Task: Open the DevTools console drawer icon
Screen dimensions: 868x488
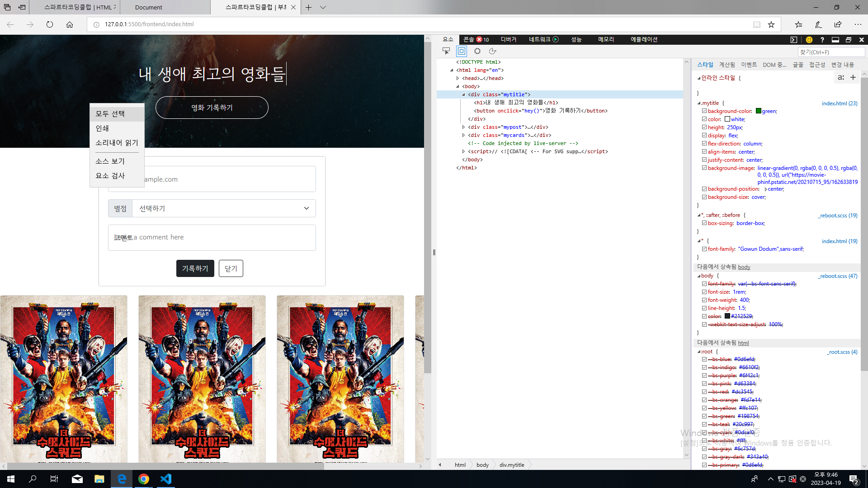Action: coord(794,40)
